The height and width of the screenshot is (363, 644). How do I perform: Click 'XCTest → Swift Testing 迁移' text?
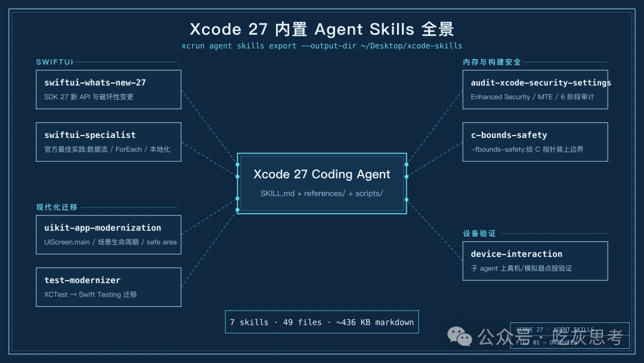(x=91, y=294)
